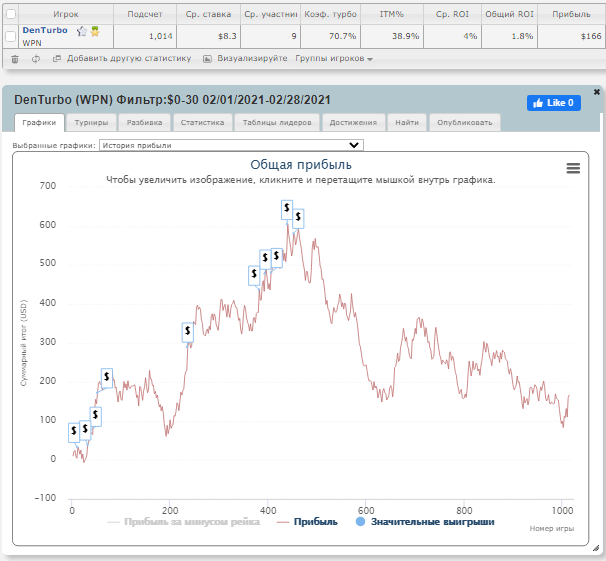Click the dollar marker near 450 profit

tap(254, 275)
